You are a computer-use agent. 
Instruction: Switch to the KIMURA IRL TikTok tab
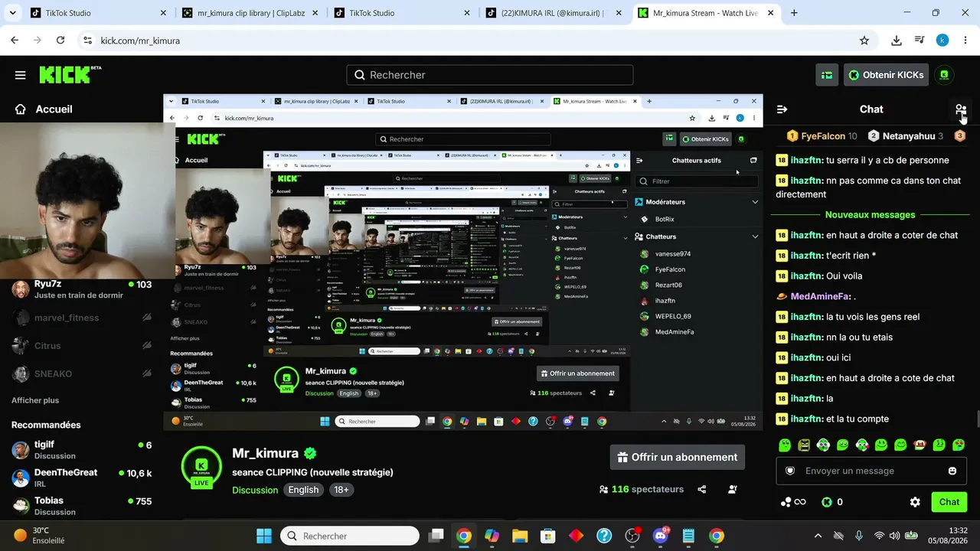(x=555, y=13)
